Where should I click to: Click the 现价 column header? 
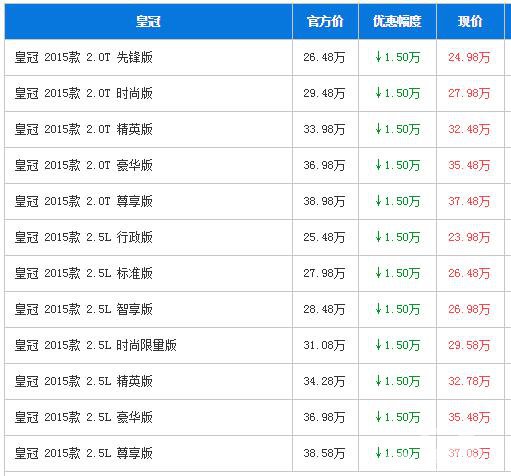[x=470, y=22]
